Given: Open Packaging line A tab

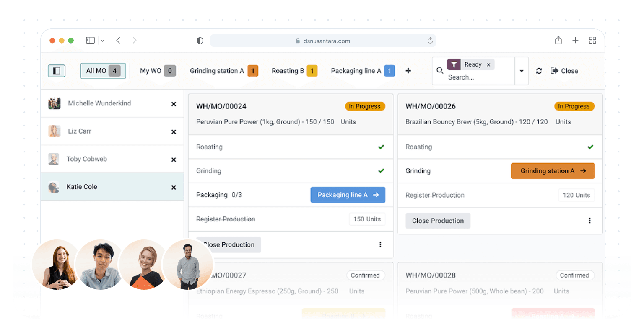Looking at the screenshot, I should click(363, 71).
